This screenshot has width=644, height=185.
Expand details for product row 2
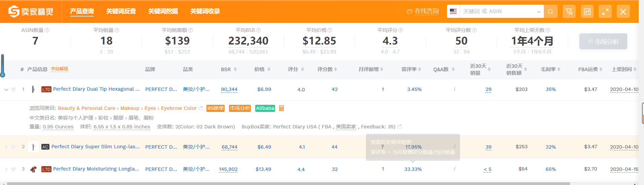(x=6, y=147)
